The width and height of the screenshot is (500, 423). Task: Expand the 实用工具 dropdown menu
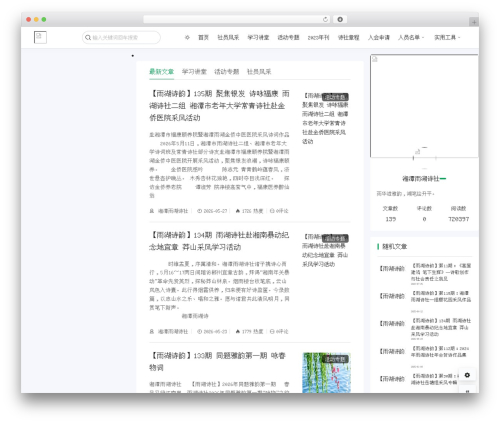point(447,38)
